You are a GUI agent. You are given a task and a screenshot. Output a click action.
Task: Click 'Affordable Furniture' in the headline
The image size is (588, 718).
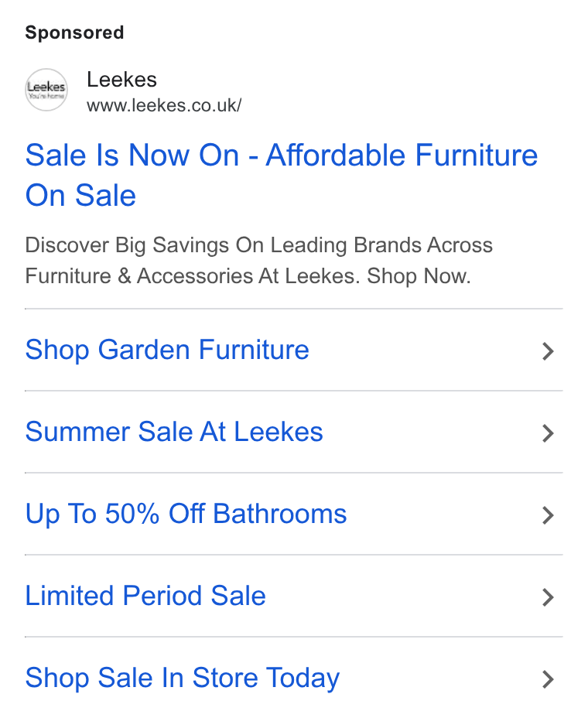(402, 155)
